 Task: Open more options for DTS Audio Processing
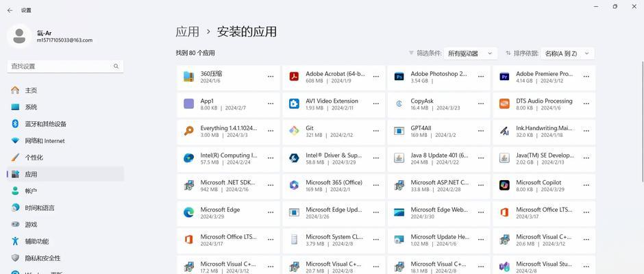[586, 103]
